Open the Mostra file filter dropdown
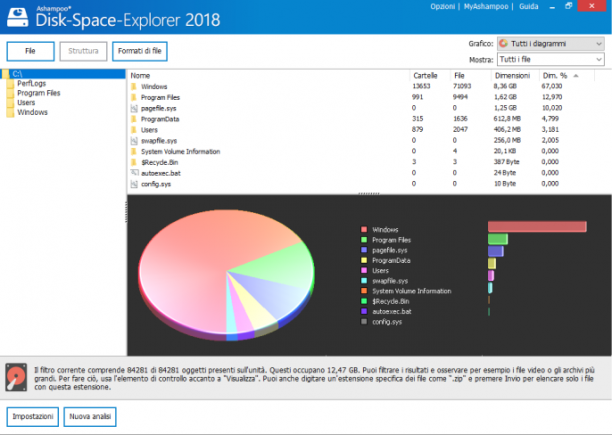 tap(550, 59)
